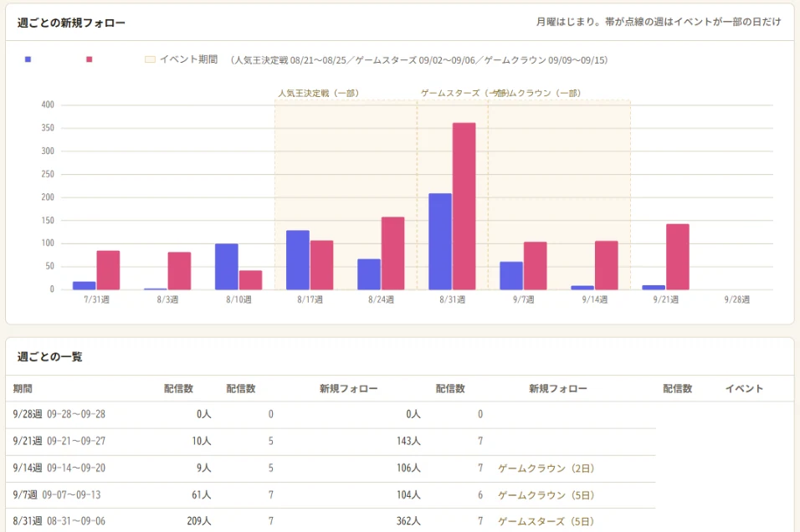
Task: Click the 61人 table cell
Action: click(202, 494)
